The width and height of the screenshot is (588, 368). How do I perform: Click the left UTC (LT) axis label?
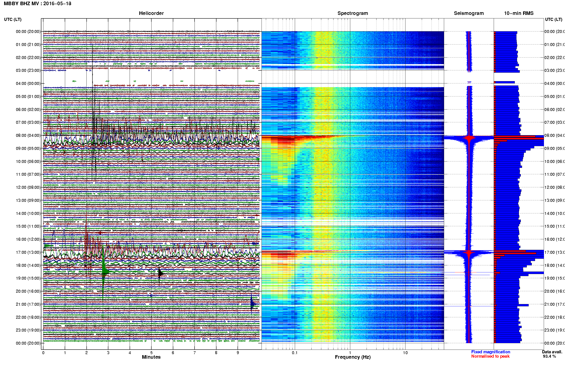(x=13, y=19)
